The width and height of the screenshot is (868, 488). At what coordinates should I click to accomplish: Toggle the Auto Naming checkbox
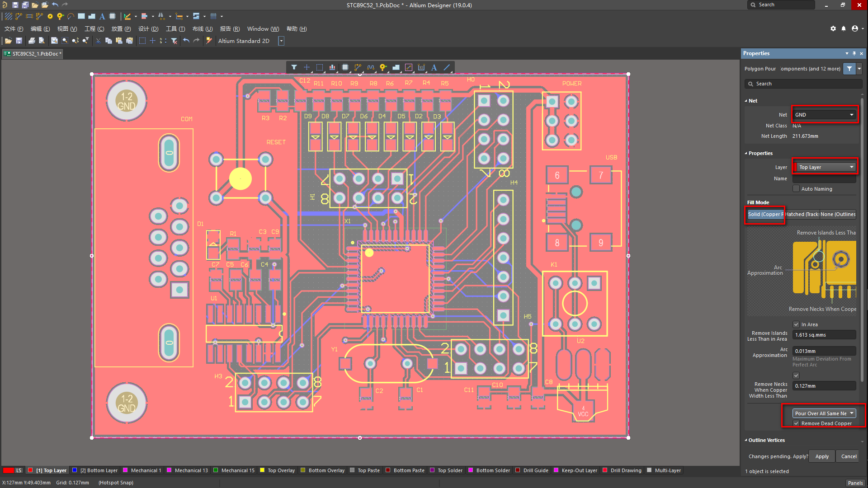[796, 189]
